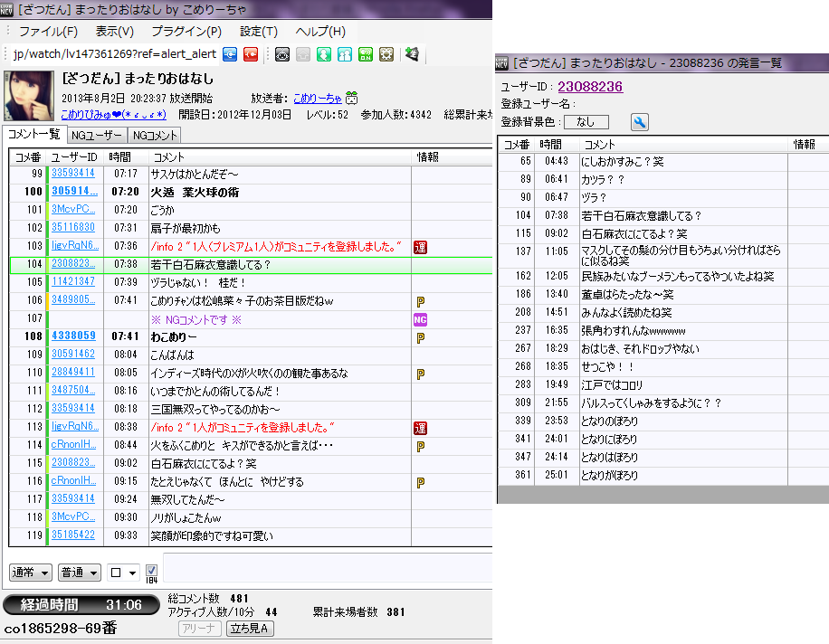This screenshot has width=829, height=644.
Task: Open the 普通 comment size dropdown
Action: pos(80,573)
